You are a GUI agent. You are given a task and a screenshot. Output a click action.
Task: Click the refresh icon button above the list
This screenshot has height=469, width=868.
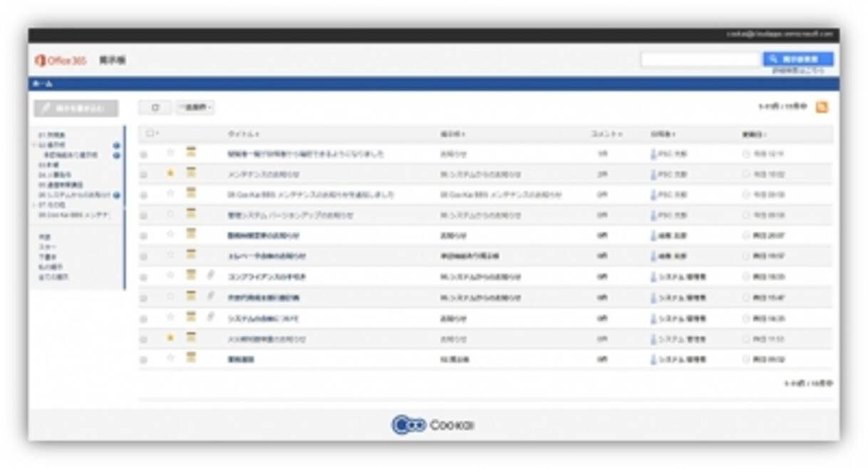tap(155, 108)
